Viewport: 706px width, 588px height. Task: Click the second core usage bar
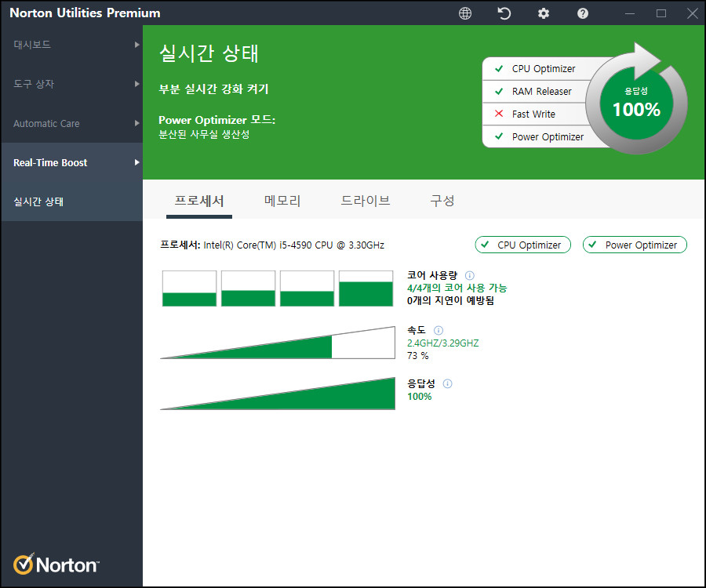pos(248,289)
